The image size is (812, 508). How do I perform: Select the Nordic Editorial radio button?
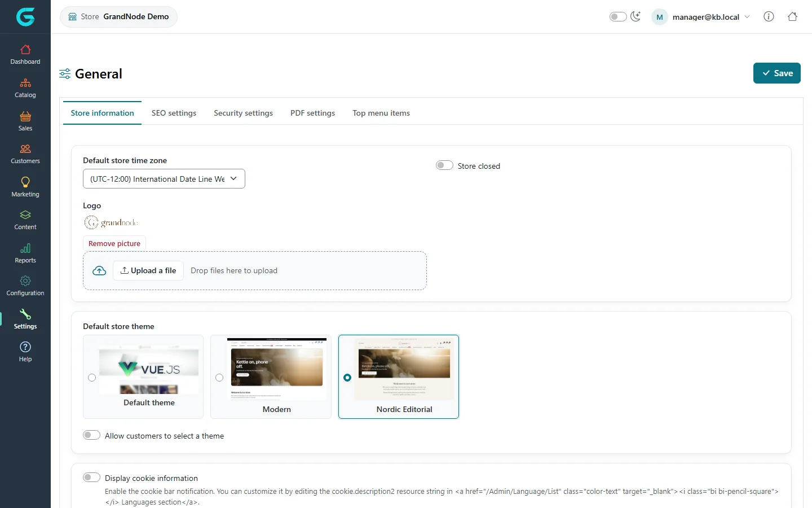(347, 378)
